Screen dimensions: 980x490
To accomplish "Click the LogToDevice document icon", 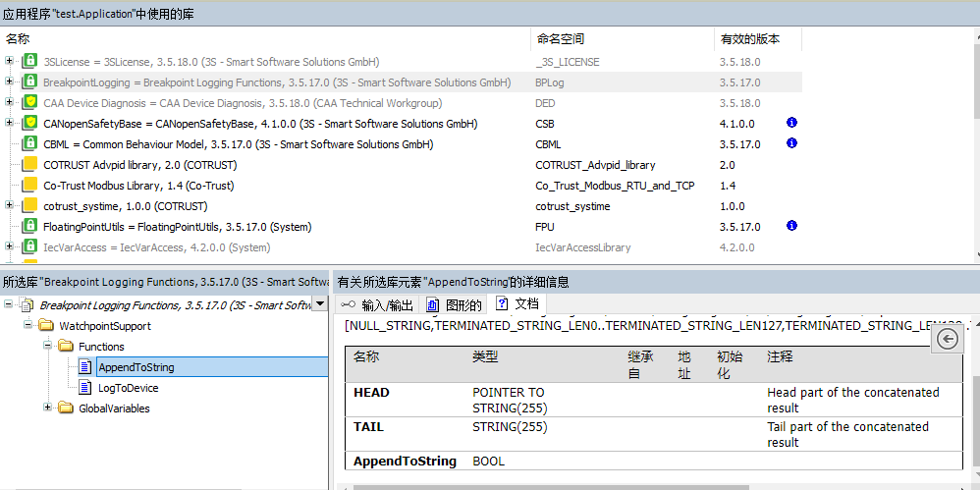I will point(85,388).
